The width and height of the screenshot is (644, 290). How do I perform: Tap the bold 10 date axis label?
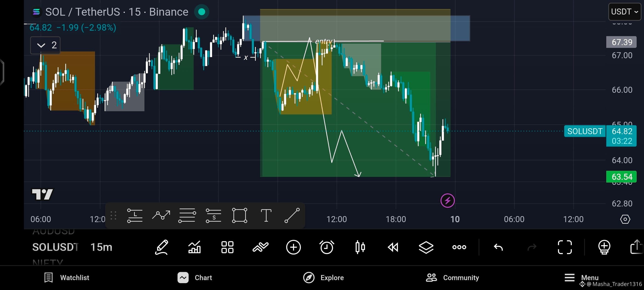tap(455, 219)
